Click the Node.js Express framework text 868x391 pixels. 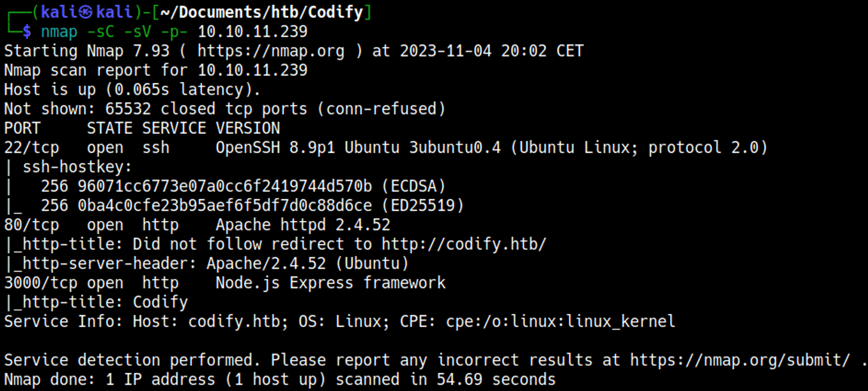tap(330, 283)
